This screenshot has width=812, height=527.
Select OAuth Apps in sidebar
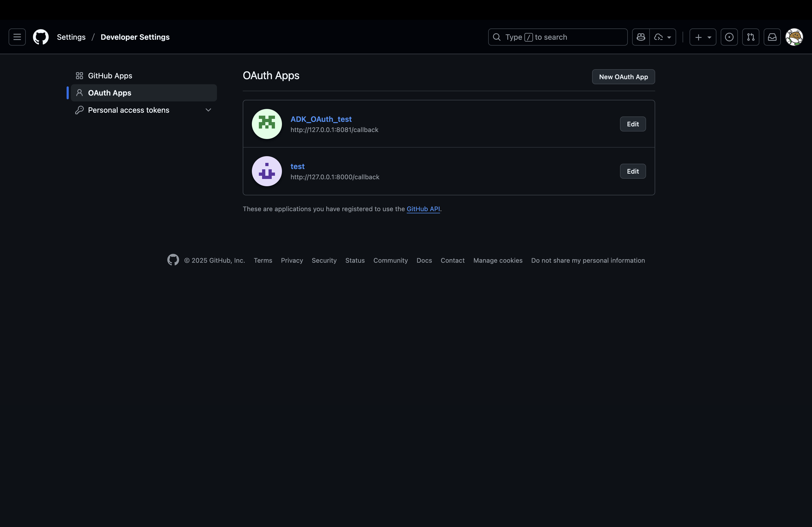coord(110,93)
